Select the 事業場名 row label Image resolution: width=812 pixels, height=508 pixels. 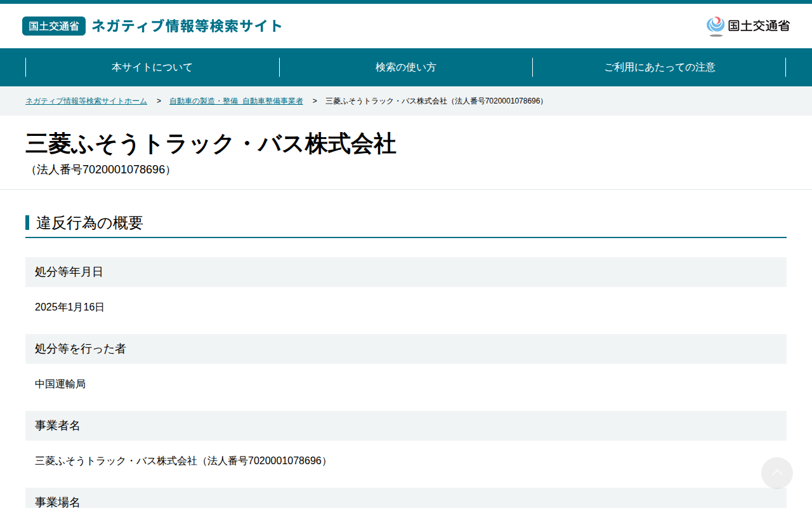point(406,498)
